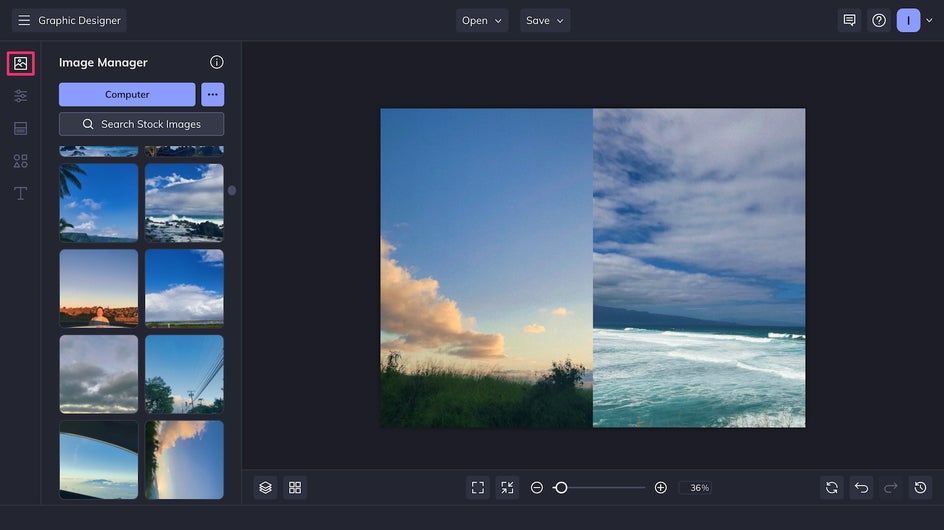
Task: Show Image Manager info
Action: coord(217,62)
